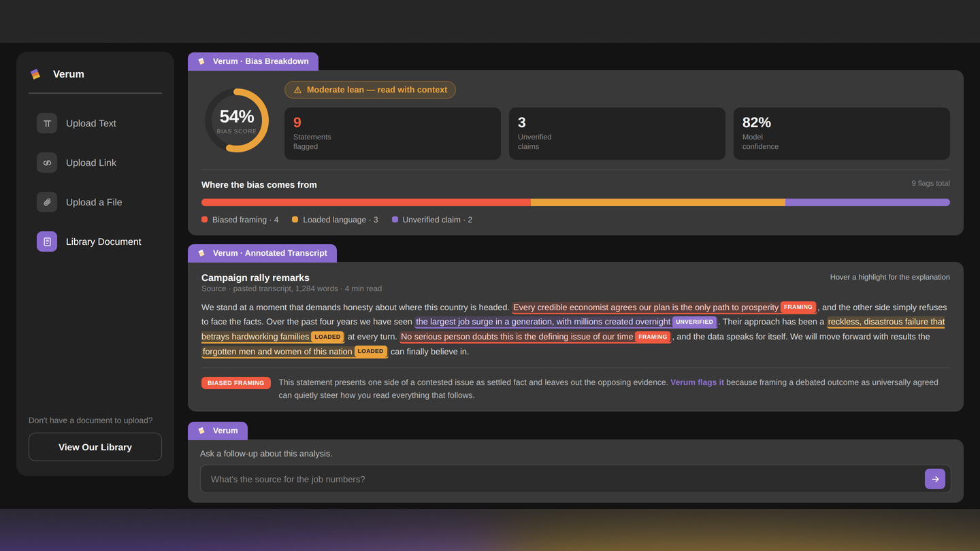
Task: Select the Verum · Bias Breakdown tab
Action: (x=253, y=61)
